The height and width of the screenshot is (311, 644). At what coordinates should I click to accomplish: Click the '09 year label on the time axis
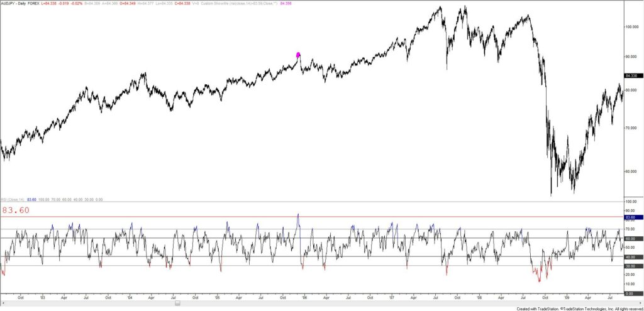point(566,297)
